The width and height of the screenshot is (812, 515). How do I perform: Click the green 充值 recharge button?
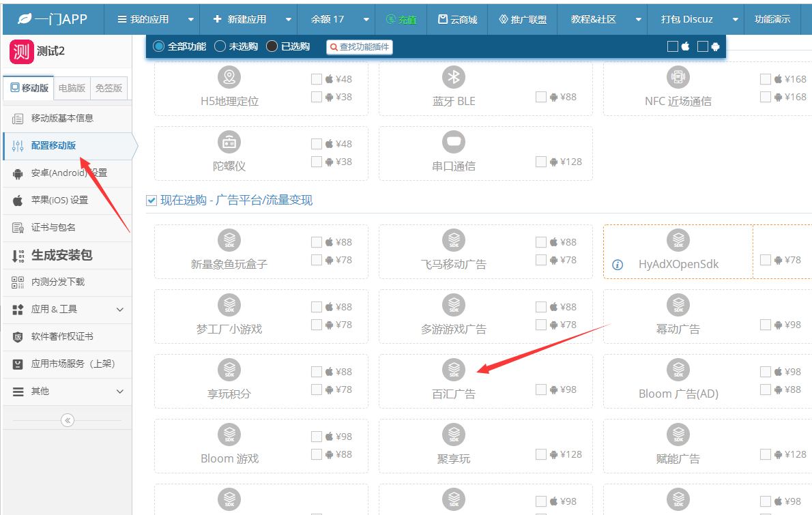tap(401, 20)
